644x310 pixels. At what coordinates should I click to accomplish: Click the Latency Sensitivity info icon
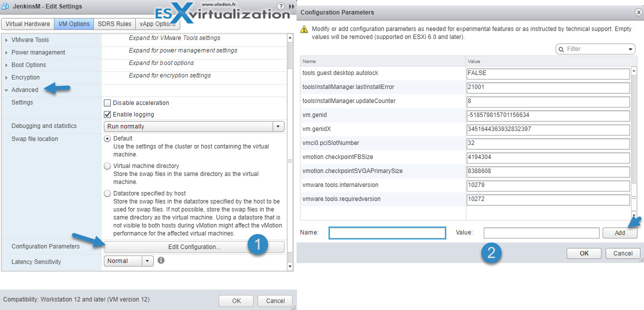tap(161, 260)
